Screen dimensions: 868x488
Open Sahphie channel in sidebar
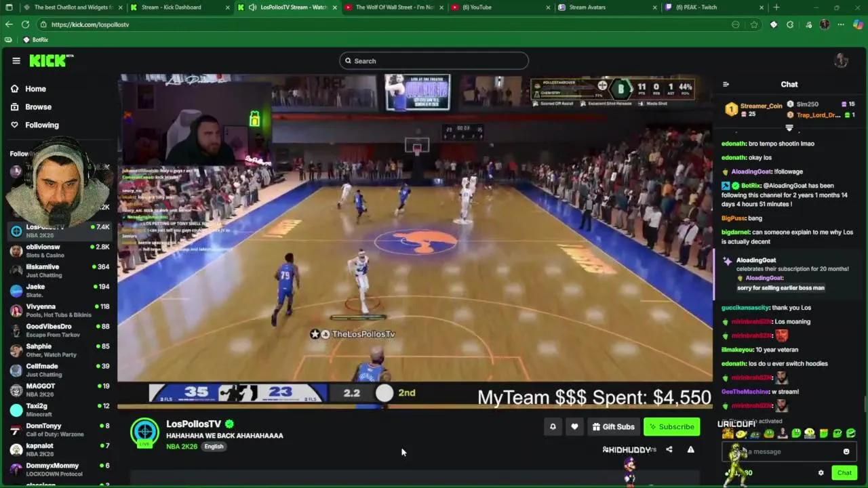pyautogui.click(x=60, y=350)
